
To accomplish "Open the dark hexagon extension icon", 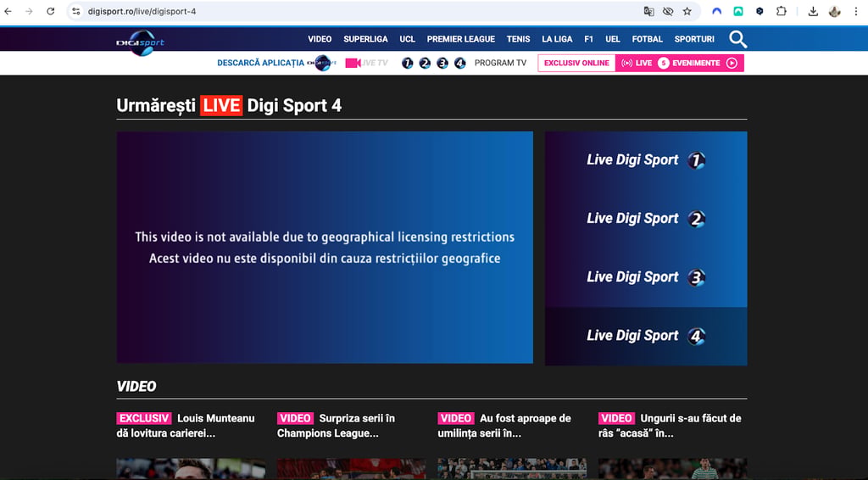I will (759, 11).
